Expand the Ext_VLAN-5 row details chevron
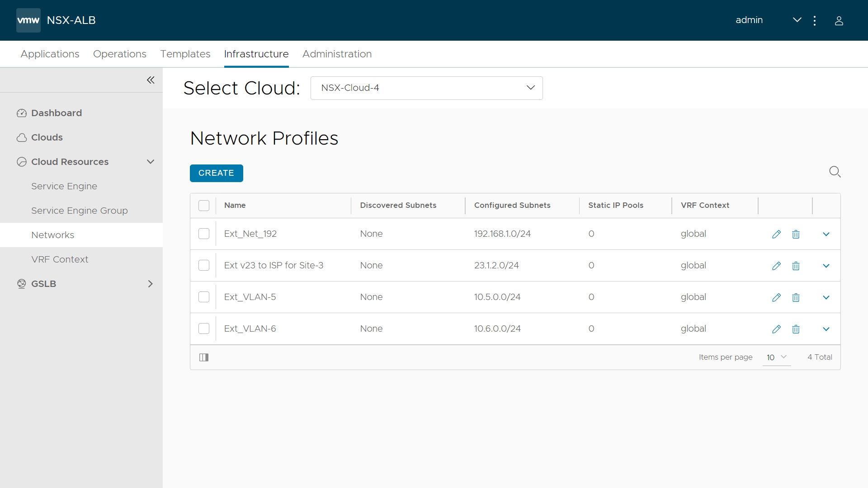This screenshot has height=488, width=868. coord(826,297)
